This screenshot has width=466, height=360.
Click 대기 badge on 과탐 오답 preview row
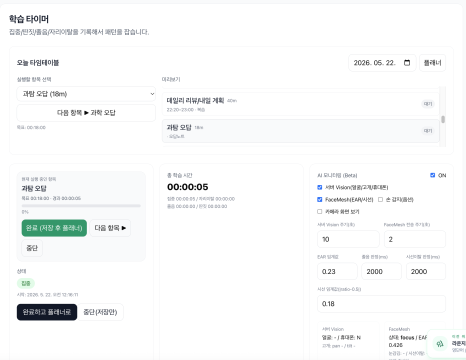click(428, 131)
